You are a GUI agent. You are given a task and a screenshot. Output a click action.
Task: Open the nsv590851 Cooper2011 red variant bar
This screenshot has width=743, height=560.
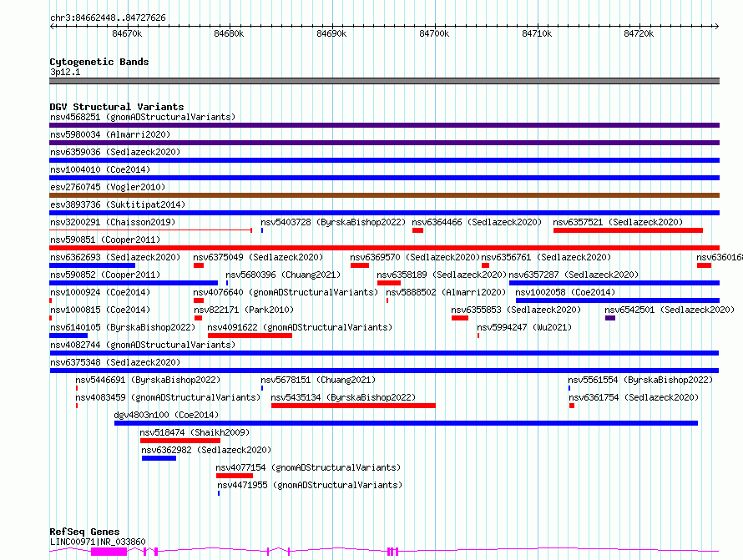384,248
